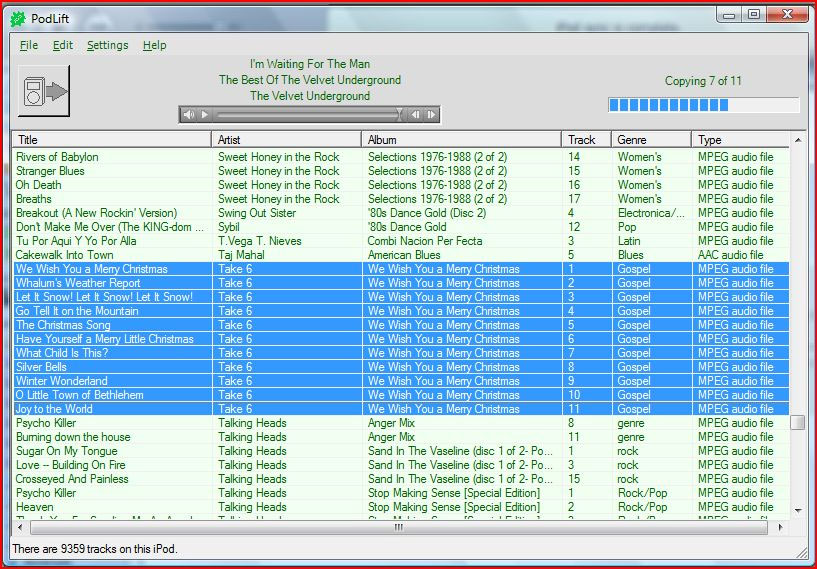817x569 pixels.
Task: Click the 'AAC audio file' type cell
Action: coord(731,255)
